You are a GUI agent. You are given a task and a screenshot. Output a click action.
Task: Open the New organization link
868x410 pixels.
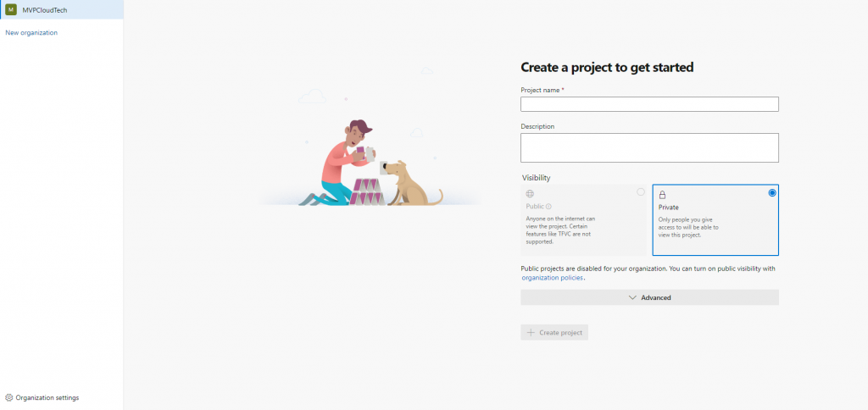point(31,32)
